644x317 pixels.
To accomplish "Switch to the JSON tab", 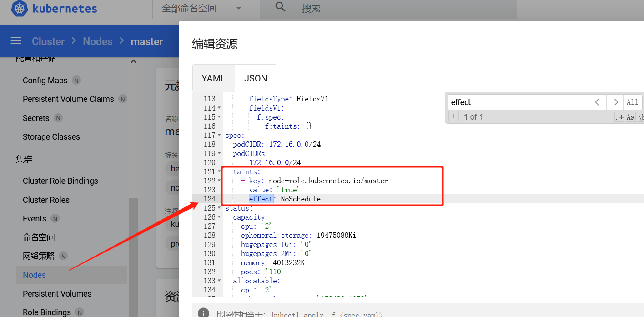I will pyautogui.click(x=255, y=78).
